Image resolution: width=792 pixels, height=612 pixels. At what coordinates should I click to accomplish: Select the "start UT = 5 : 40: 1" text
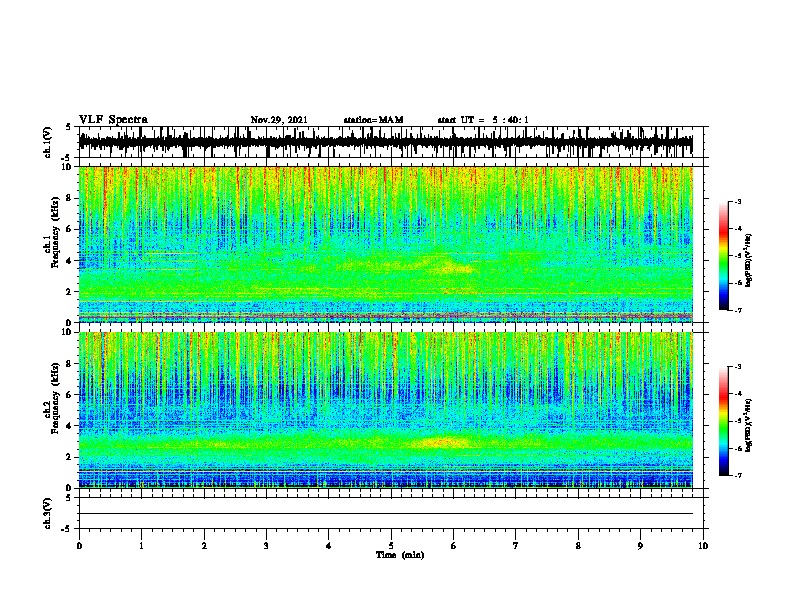click(x=483, y=120)
